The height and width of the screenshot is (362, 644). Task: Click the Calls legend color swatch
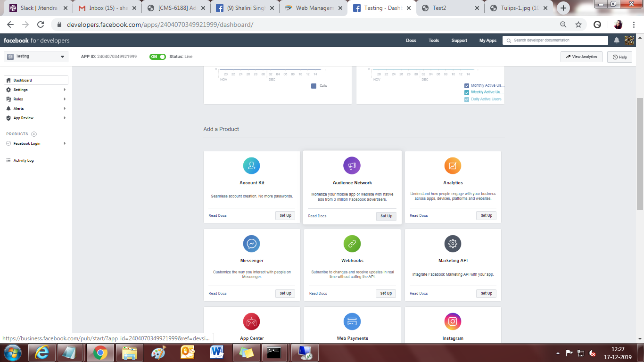point(314,86)
